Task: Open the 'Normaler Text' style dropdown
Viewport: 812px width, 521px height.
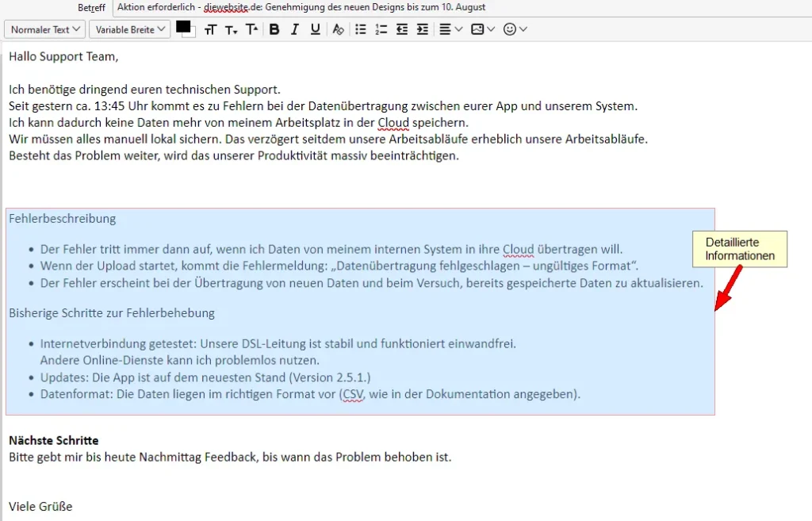Action: tap(44, 29)
